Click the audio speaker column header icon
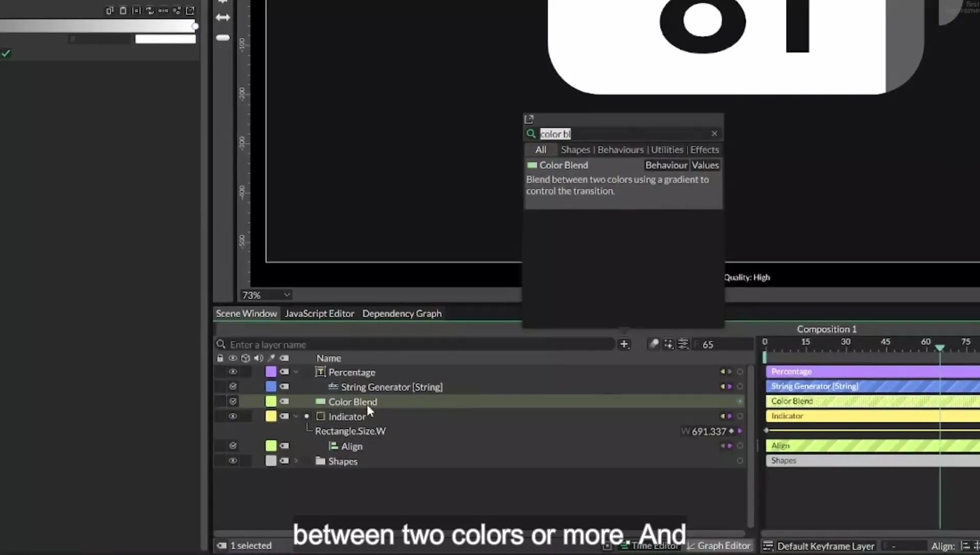This screenshot has height=555, width=980. pos(258,358)
